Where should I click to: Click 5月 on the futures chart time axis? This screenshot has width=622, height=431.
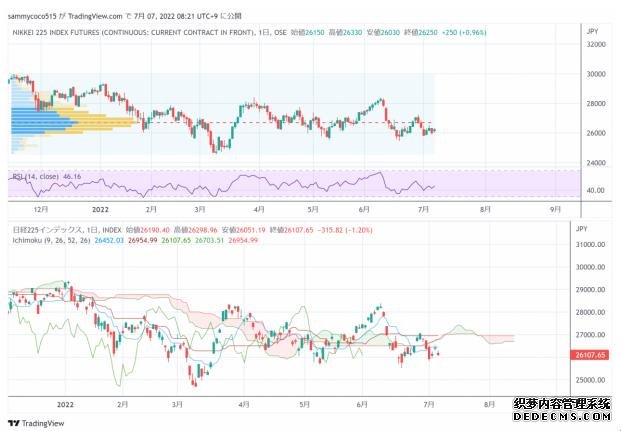coord(313,209)
